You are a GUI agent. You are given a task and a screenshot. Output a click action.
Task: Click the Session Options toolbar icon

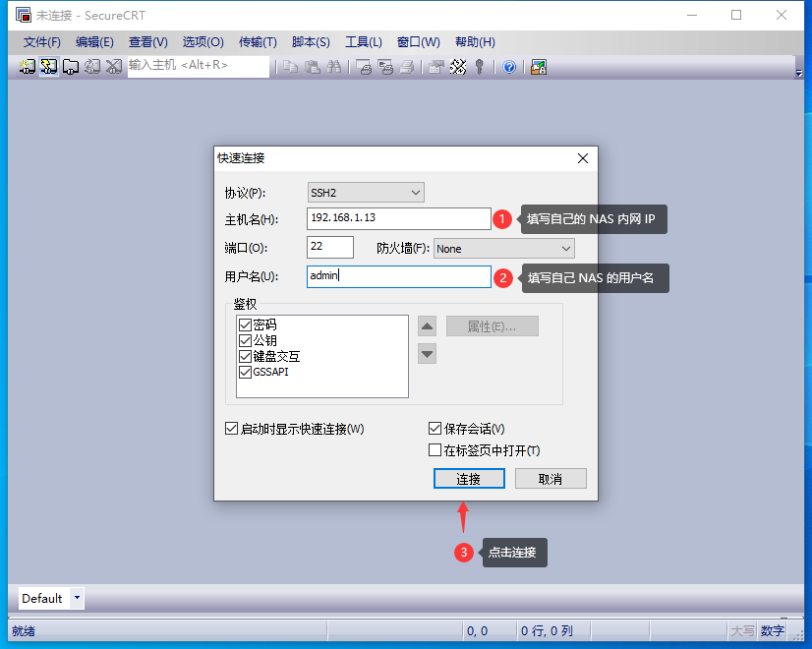point(436,67)
